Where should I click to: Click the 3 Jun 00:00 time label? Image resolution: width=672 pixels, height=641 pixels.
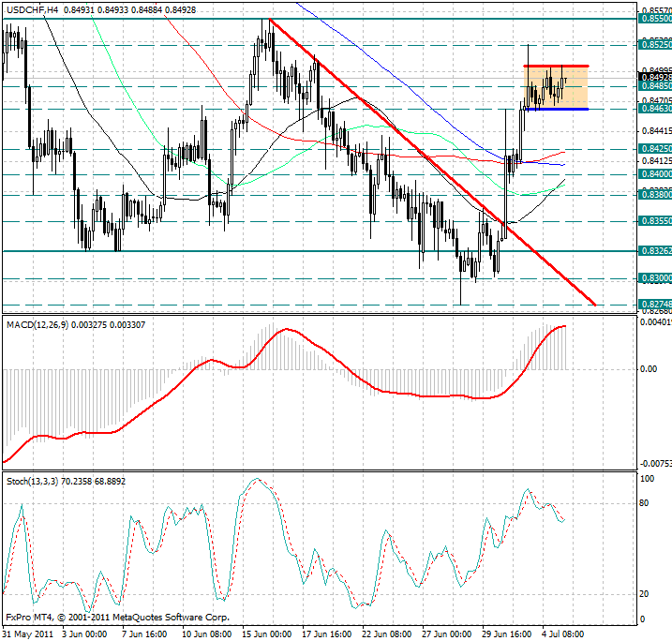85,634
